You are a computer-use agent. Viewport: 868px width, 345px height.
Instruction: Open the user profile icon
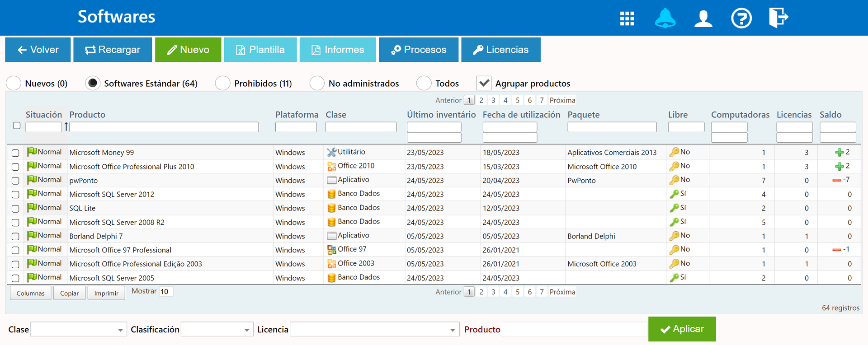703,19
